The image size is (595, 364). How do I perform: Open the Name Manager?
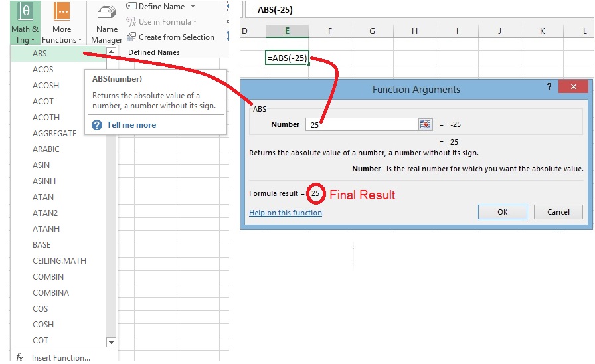(x=107, y=23)
